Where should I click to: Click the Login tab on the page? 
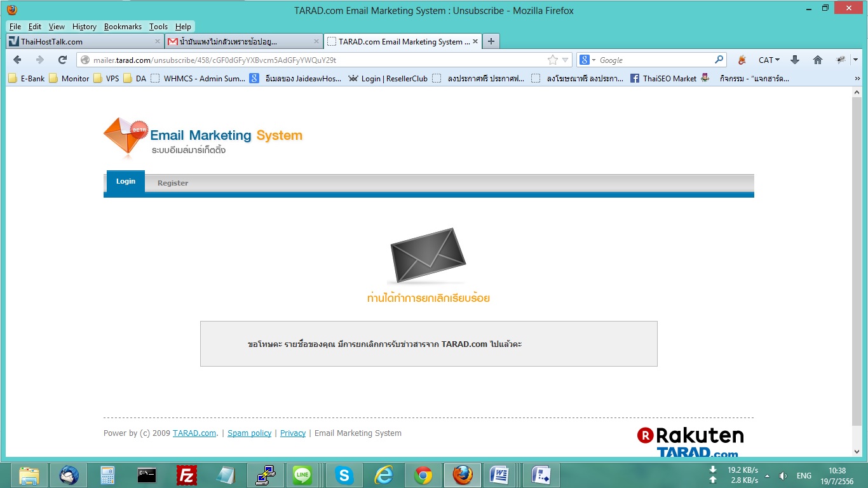click(x=126, y=181)
